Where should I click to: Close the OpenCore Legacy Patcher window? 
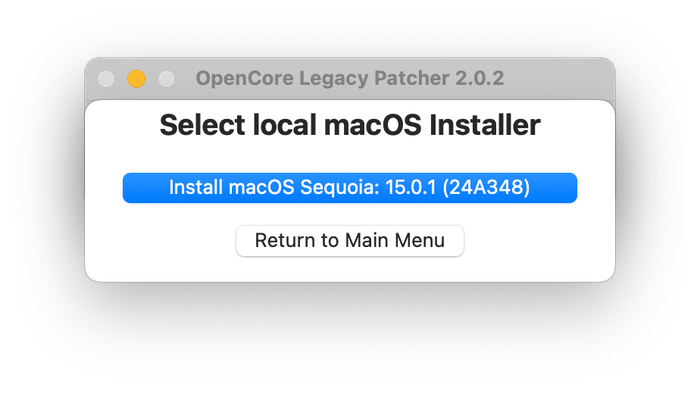tap(106, 79)
